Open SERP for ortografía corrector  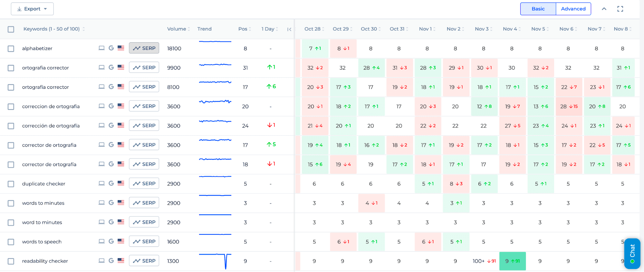coord(144,87)
